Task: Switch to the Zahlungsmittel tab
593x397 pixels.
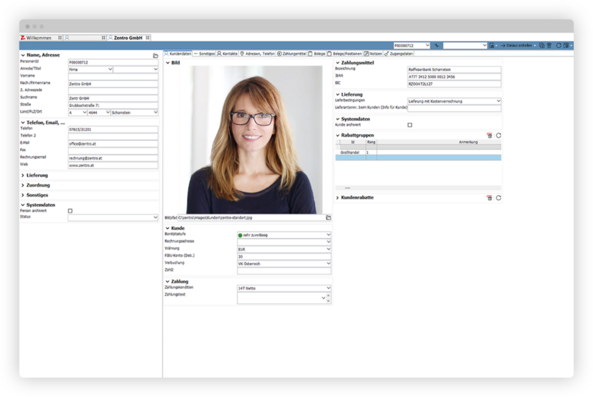Action: click(x=292, y=54)
